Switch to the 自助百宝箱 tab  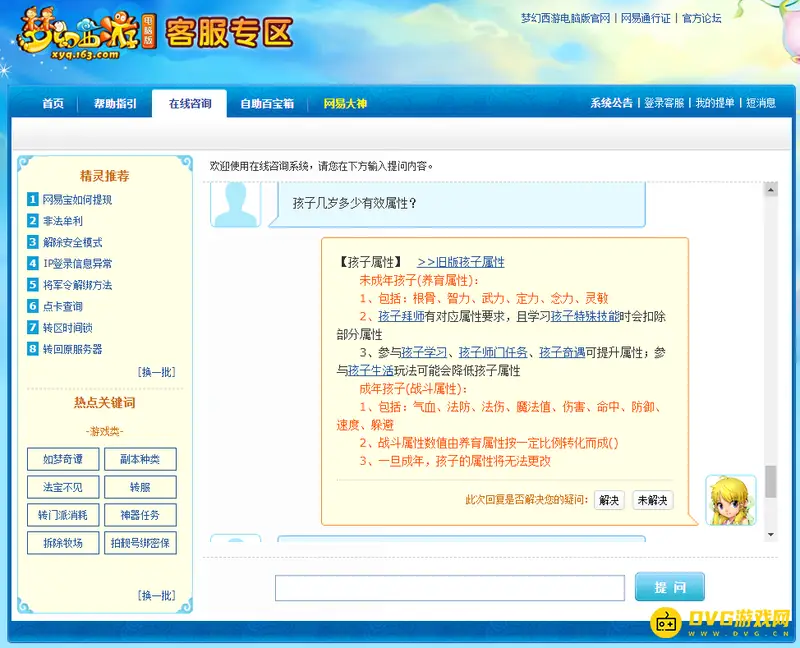(x=267, y=104)
